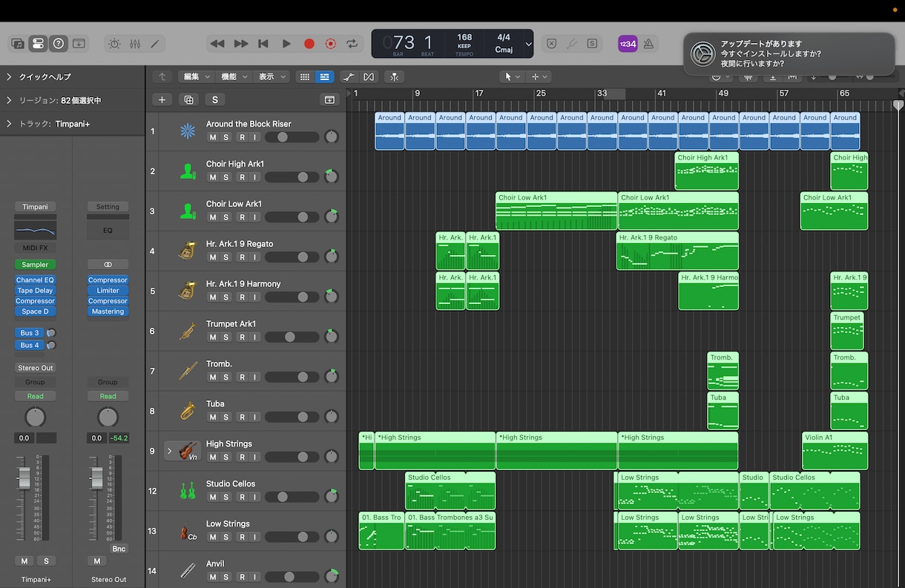Click the Around the Block Riser track icon

coord(188,131)
